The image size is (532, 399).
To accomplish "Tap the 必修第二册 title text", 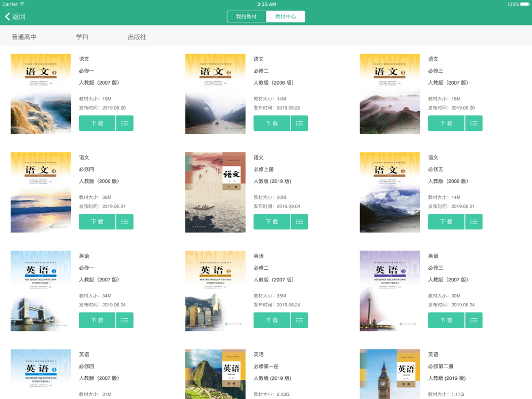I will [440, 366].
